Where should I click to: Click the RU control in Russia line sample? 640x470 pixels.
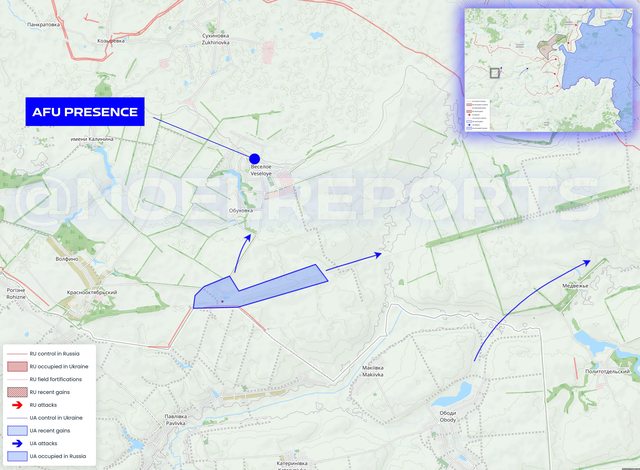coord(17,354)
